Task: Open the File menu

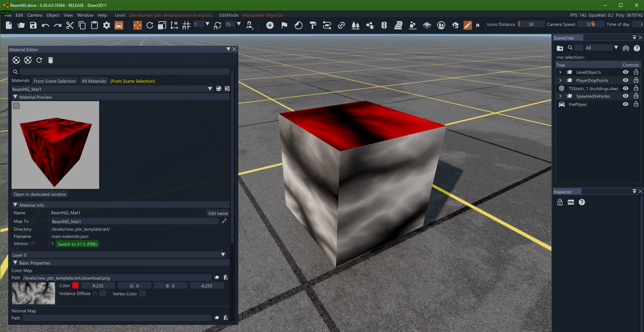Action: (x=8, y=15)
